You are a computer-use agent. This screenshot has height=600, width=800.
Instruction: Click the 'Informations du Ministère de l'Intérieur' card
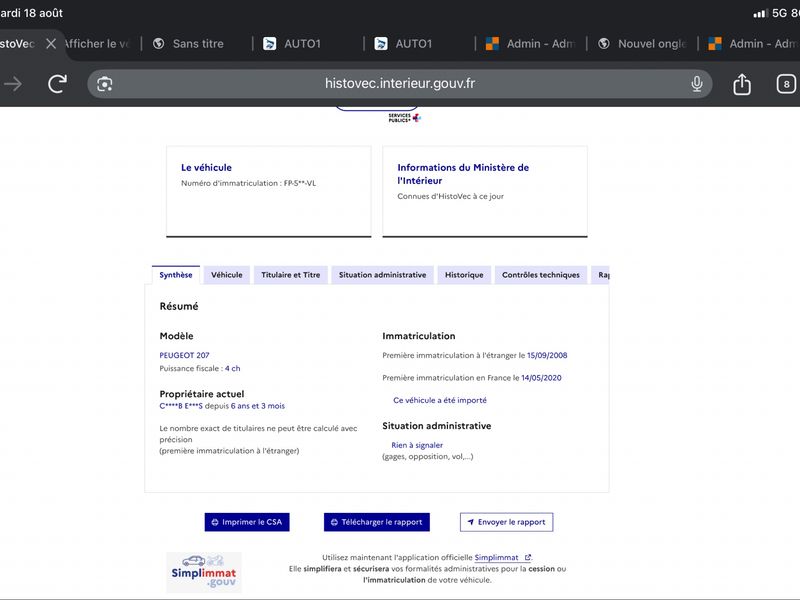[485, 191]
